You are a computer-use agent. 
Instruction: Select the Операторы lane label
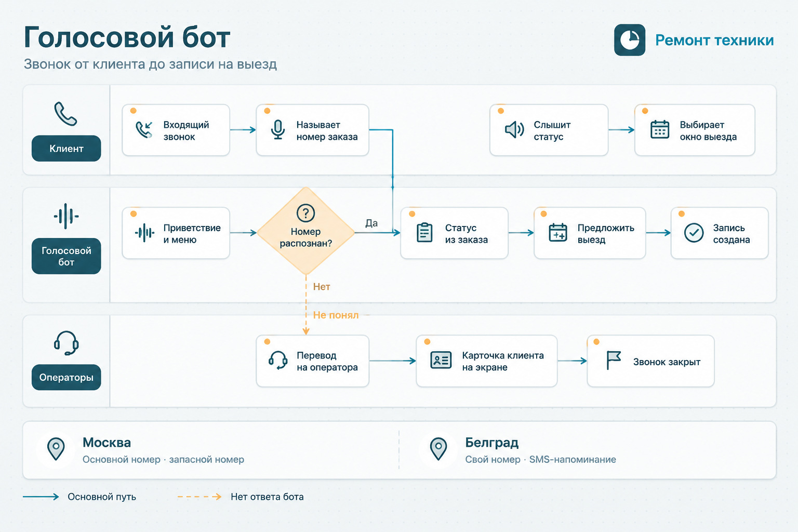(66, 377)
